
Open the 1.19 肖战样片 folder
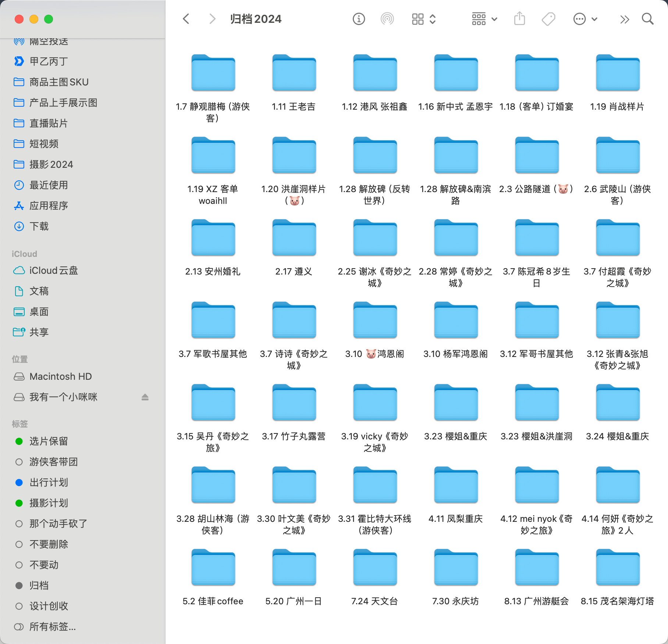point(618,72)
